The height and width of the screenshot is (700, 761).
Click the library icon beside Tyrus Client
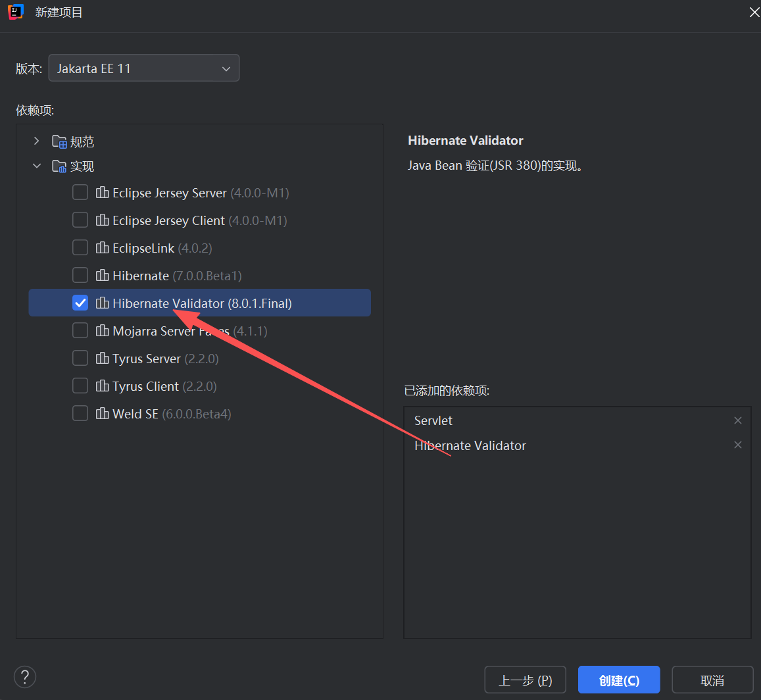coord(103,386)
